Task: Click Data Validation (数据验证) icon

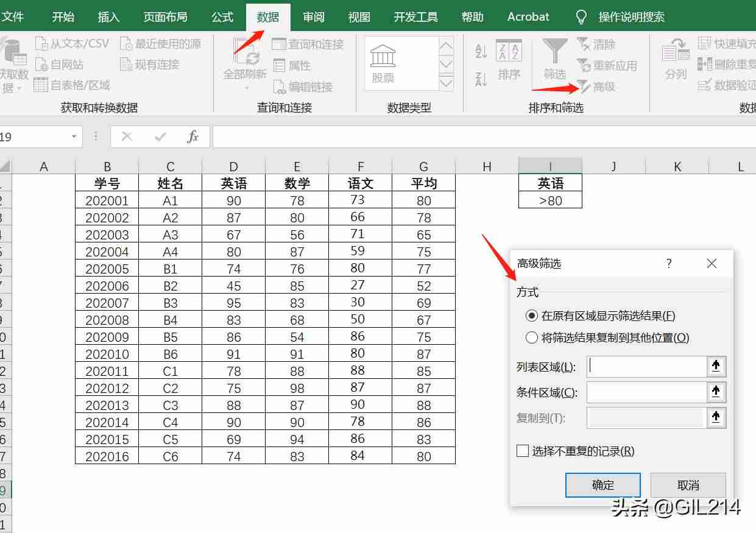Action: [705, 85]
